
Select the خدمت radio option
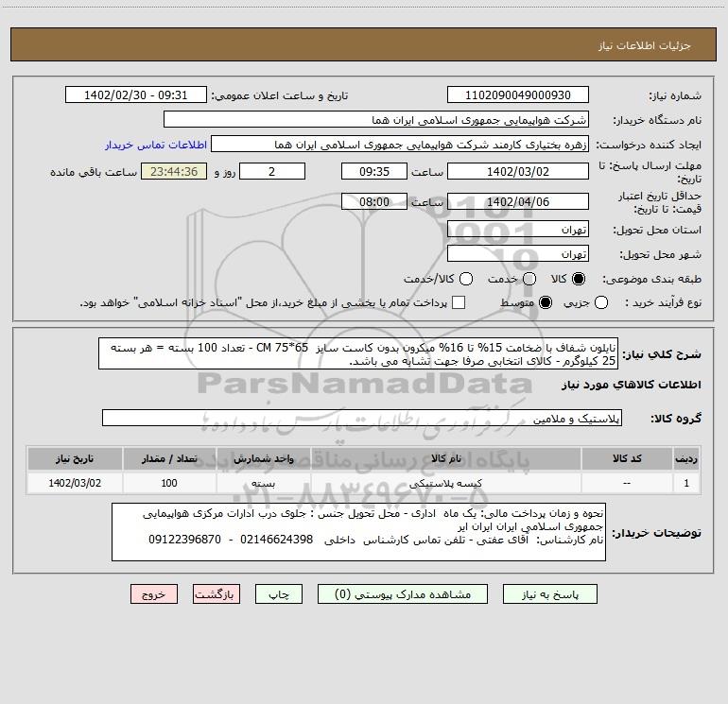click(529, 280)
